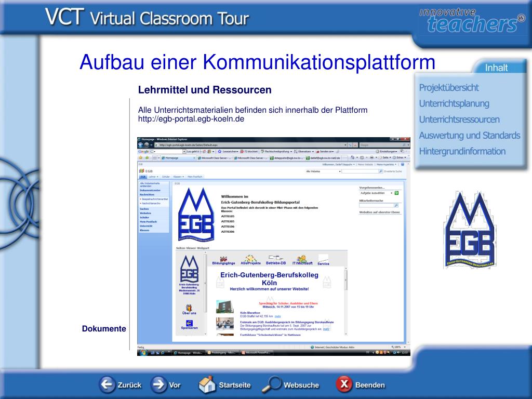Switch to the Homepage browser tab
532x399 pixels.
point(178,158)
